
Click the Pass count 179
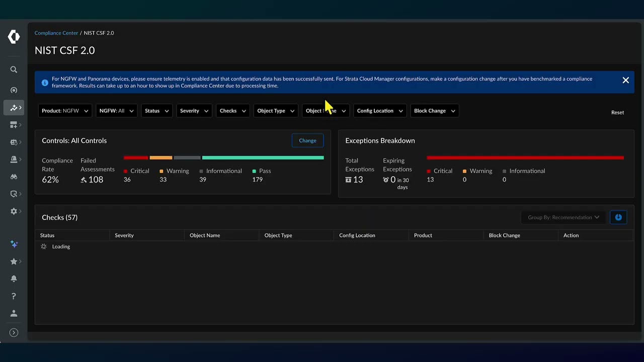(258, 179)
